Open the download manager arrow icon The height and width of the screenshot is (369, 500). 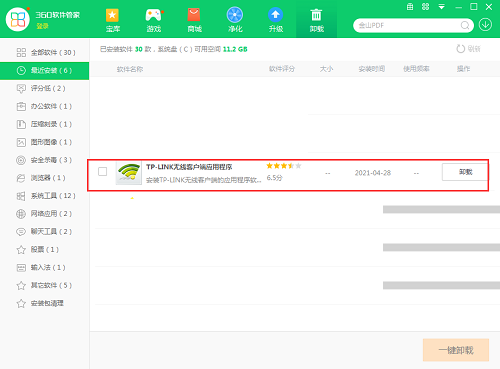[x=485, y=25]
